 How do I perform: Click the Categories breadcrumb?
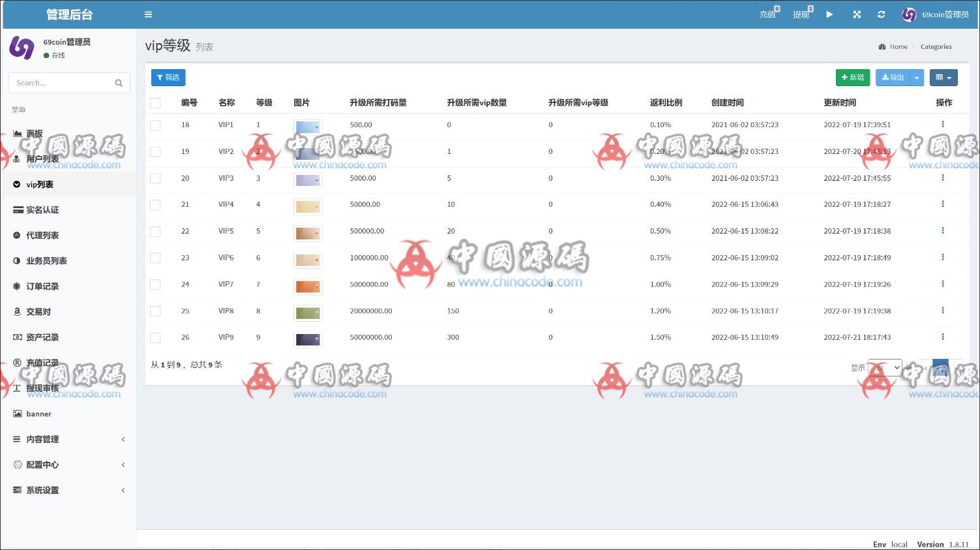click(936, 47)
